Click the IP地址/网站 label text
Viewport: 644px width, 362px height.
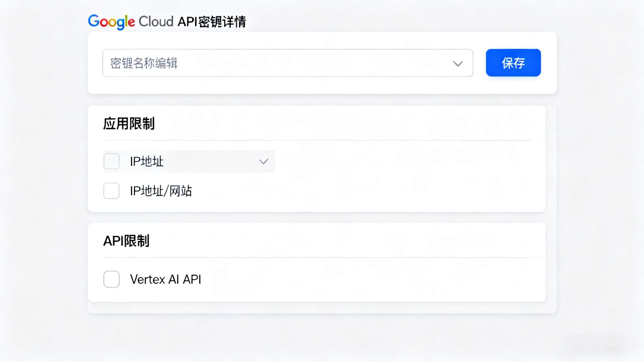click(x=161, y=191)
